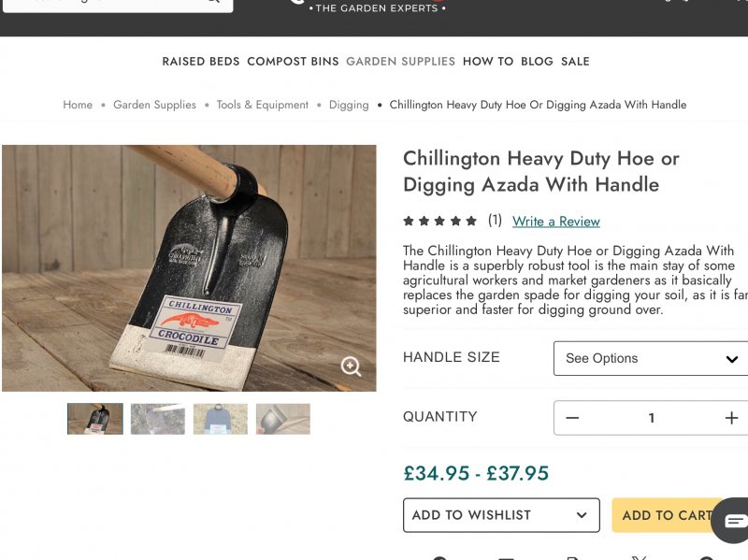Viewport: 748px width, 560px height.
Task: Select the first hoe thumbnail image
Action: 95,419
